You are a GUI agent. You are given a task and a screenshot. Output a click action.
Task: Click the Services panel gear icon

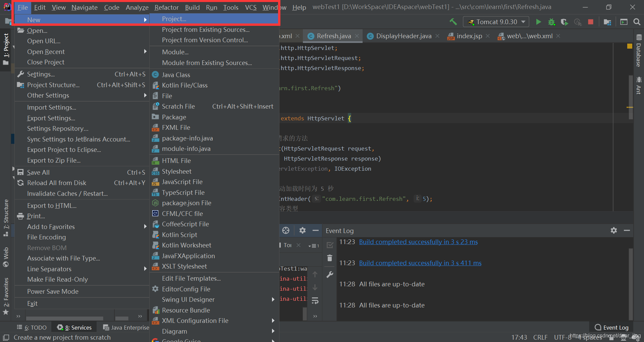tap(302, 230)
